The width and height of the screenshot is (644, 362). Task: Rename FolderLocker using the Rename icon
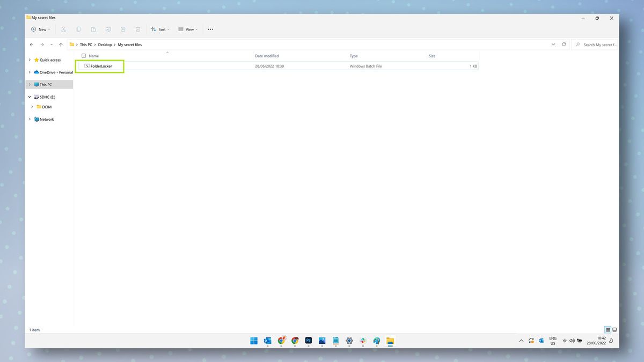tap(108, 29)
